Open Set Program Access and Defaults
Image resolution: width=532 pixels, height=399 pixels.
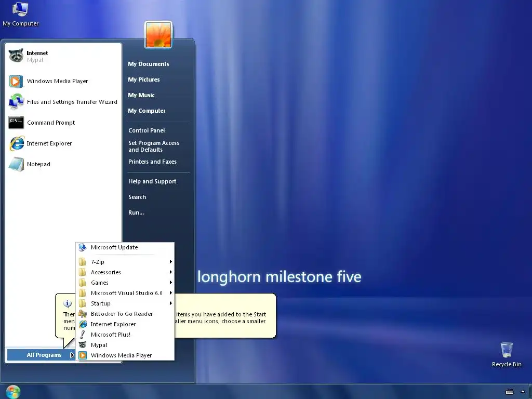[154, 146]
